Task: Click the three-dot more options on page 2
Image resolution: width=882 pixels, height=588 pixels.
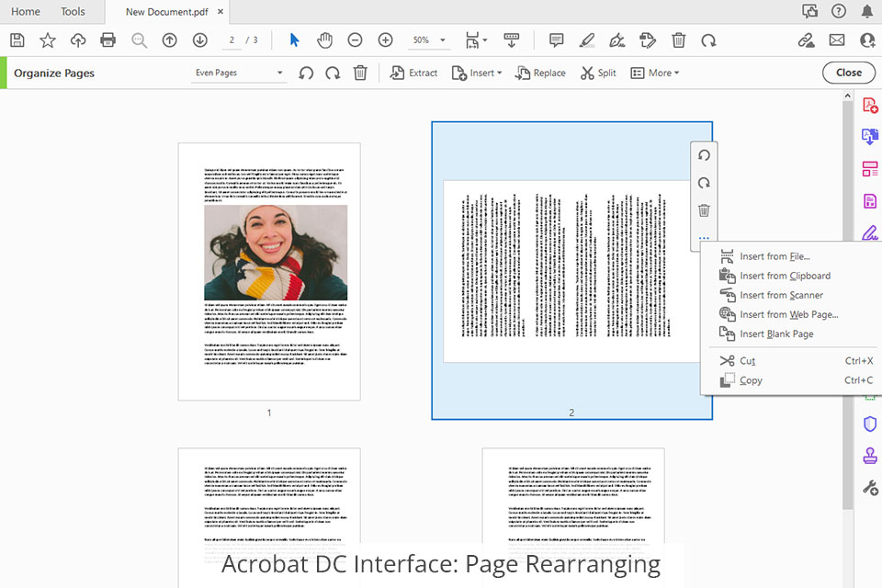Action: (704, 238)
